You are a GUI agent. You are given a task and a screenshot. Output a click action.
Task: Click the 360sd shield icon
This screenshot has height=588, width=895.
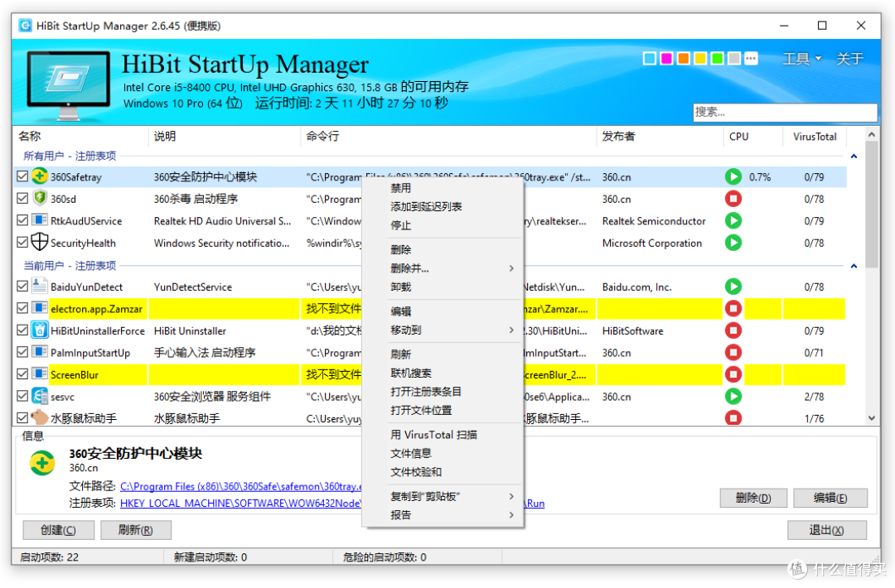pyautogui.click(x=40, y=199)
